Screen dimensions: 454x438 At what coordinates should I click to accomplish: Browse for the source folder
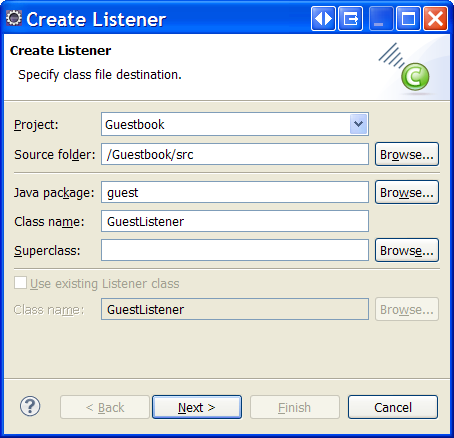(x=407, y=154)
